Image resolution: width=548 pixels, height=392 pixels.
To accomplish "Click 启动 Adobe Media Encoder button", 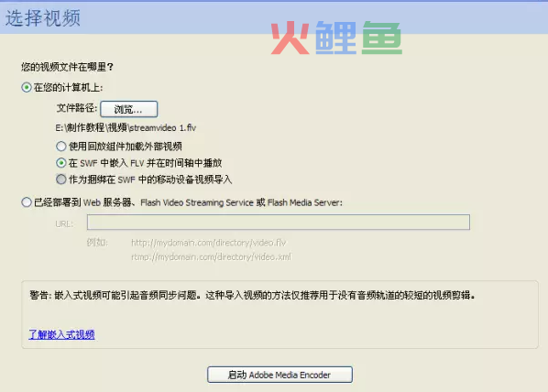I will (x=279, y=375).
